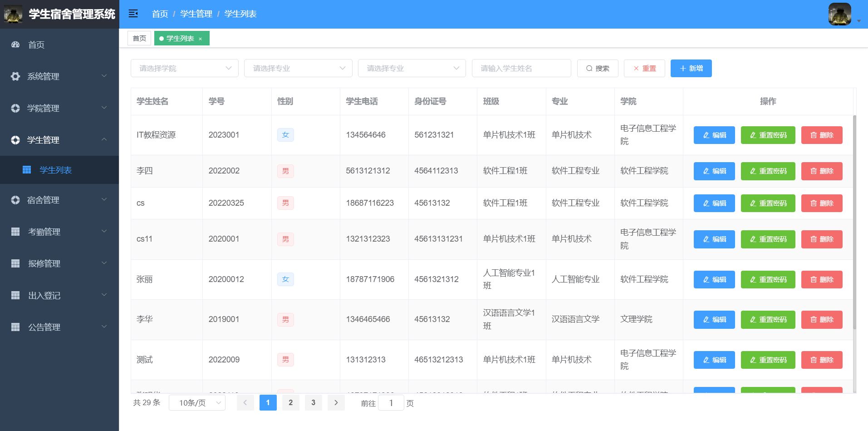Click the 女 gender tag in 张丽 row
This screenshot has width=868, height=431.
pos(285,279)
